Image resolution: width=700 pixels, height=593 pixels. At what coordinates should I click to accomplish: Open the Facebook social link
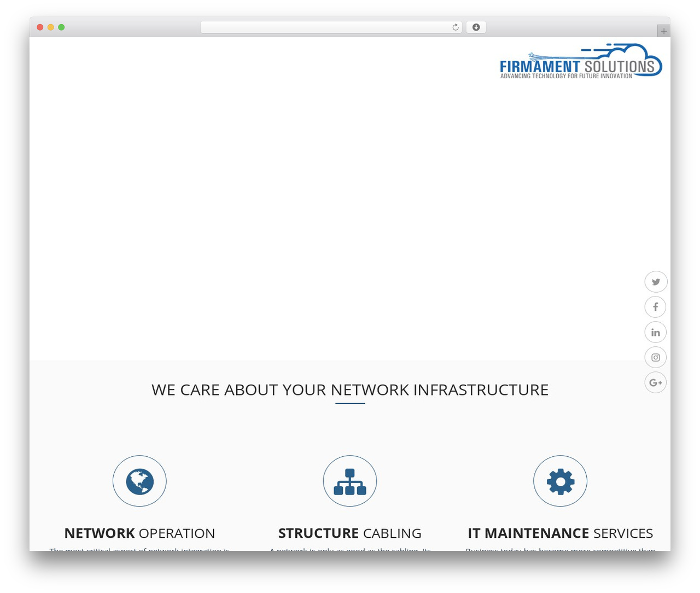pos(656,307)
